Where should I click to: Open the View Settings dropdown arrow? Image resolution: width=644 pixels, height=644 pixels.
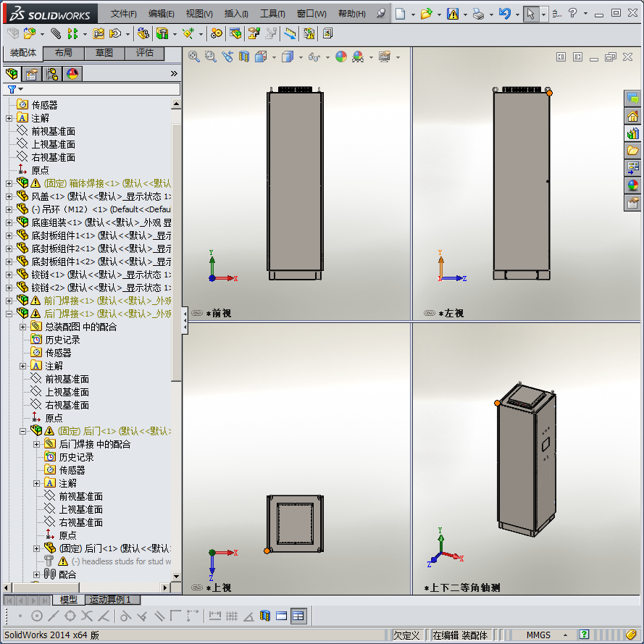click(x=398, y=57)
